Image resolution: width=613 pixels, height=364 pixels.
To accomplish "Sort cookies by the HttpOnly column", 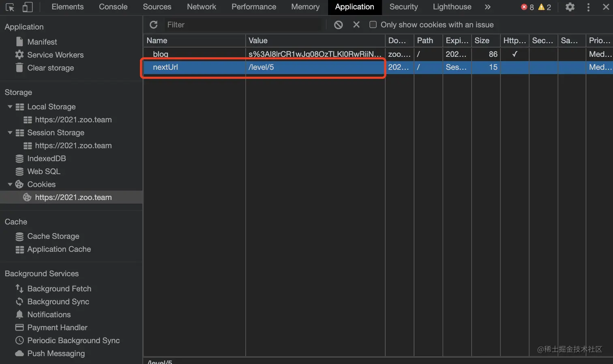I will (x=514, y=41).
